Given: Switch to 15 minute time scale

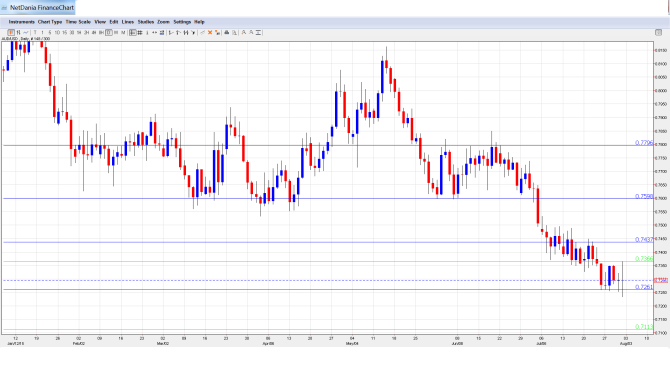Looking at the screenshot, I should [65, 32].
